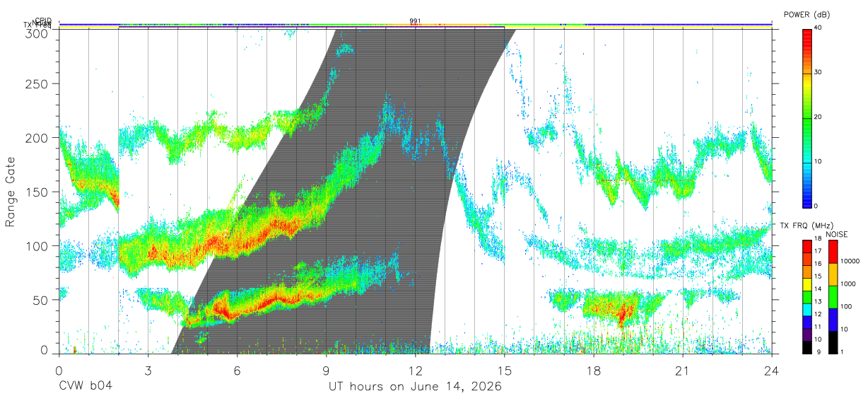Viewport: 868px width, 401px height.
Task: Click the 991 CPID value at top
Action: [415, 21]
